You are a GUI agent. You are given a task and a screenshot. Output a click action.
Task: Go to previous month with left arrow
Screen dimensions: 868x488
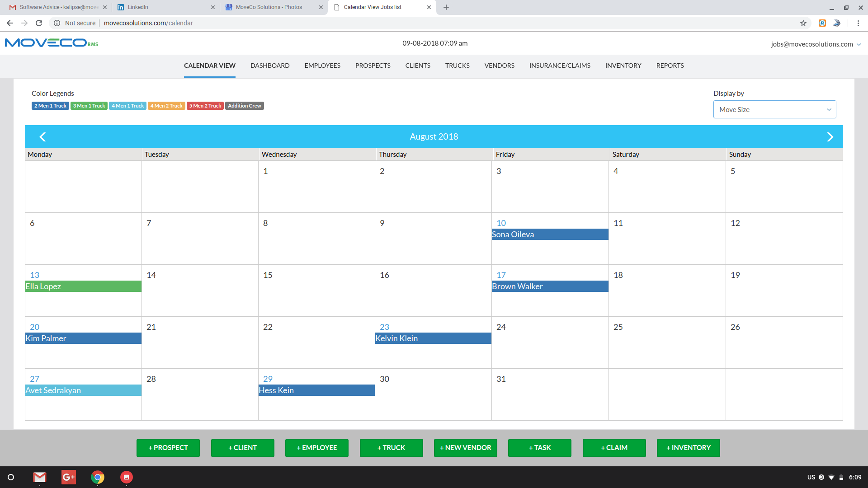[x=43, y=137]
